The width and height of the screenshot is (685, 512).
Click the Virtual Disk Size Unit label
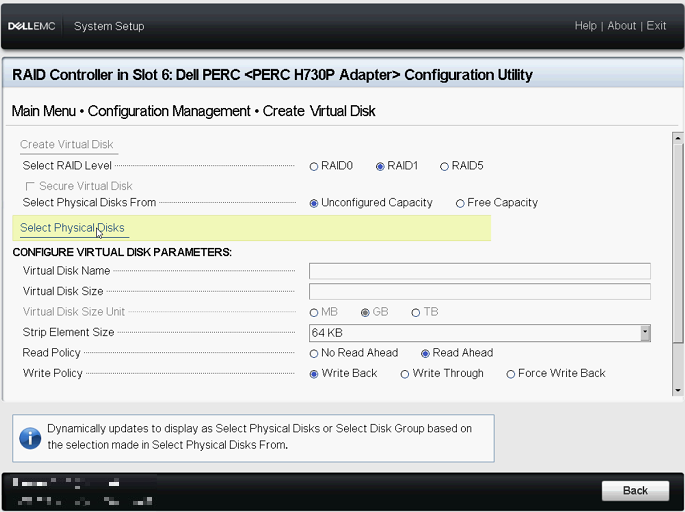click(73, 311)
